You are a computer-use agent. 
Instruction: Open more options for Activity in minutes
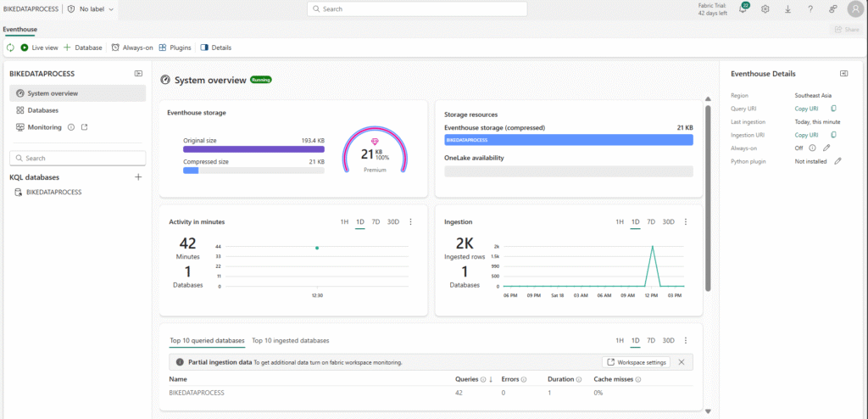411,221
